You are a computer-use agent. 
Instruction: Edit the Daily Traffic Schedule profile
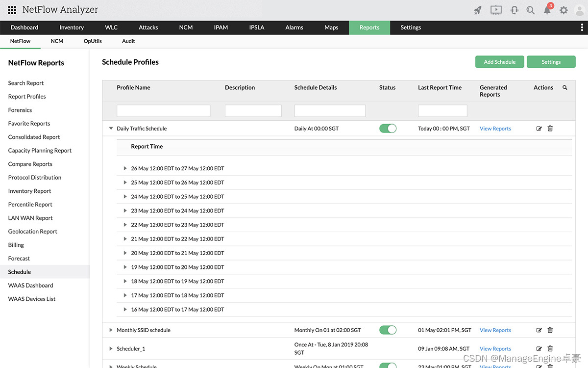[539, 129]
